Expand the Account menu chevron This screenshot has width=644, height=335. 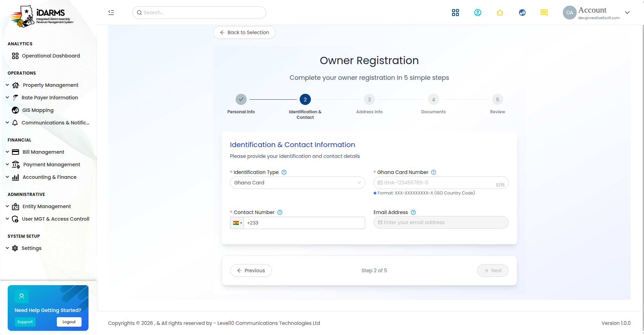click(627, 13)
